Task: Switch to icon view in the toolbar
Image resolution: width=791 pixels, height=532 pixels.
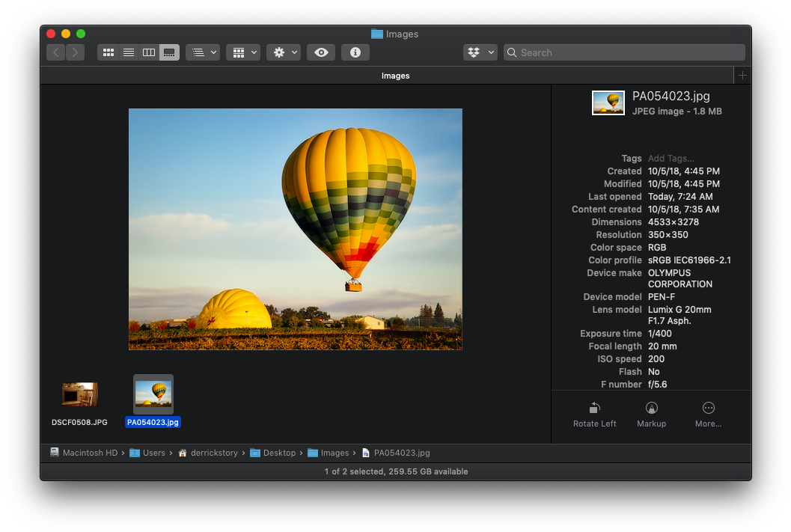Action: tap(108, 52)
